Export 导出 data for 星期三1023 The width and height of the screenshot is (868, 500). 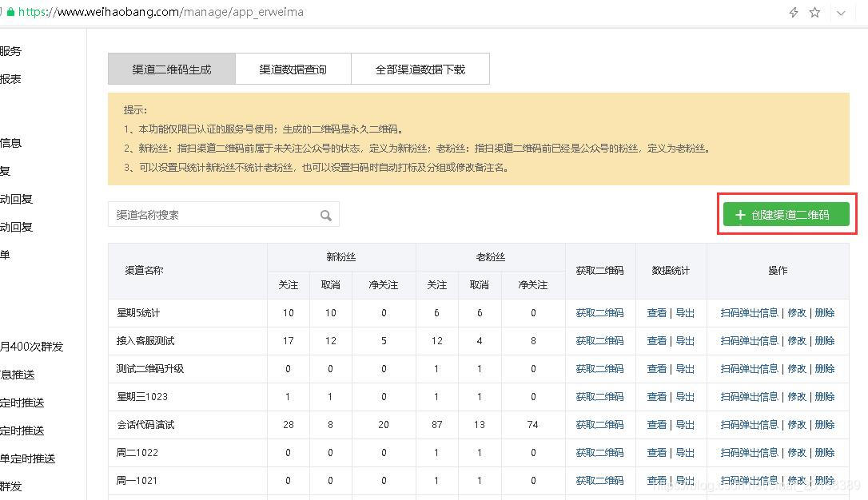[685, 397]
